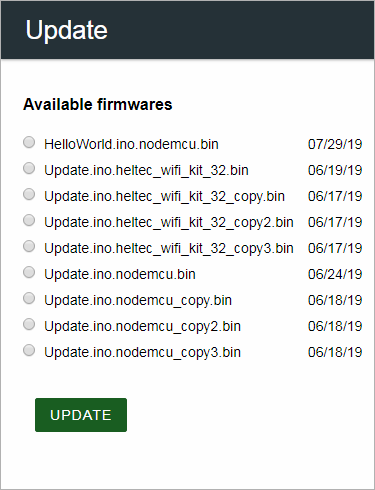
Task: Click the 06/24/19 firmware date
Action: [x=335, y=274]
